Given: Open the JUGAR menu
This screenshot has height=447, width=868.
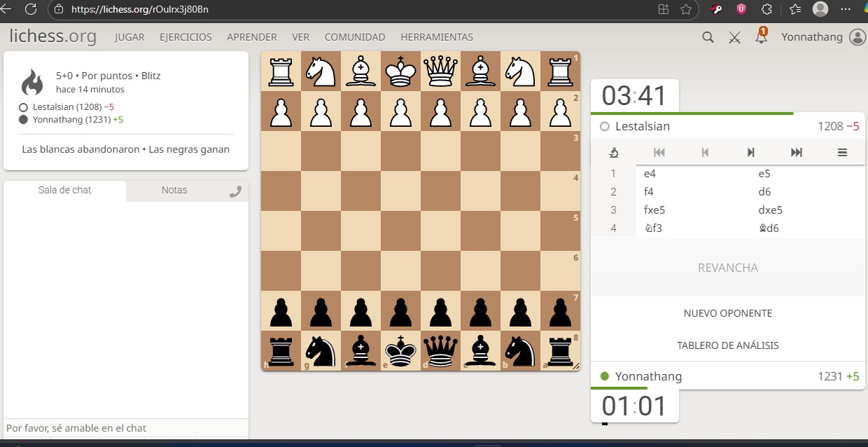Looking at the screenshot, I should [129, 37].
